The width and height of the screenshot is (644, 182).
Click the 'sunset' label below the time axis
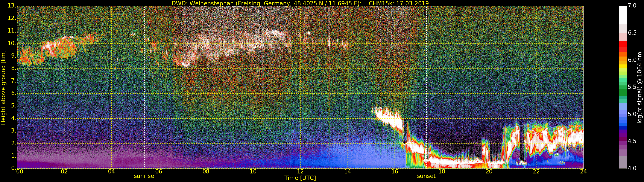pos(426,176)
